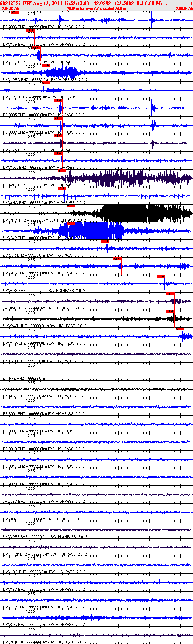Click the pick marker on UW YACT trace
The image size is (193, 644).
pos(170,311)
